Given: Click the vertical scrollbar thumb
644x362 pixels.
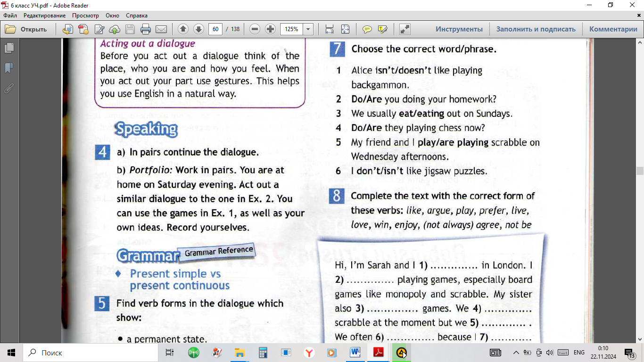Looking at the screenshot, I should tap(640, 171).
